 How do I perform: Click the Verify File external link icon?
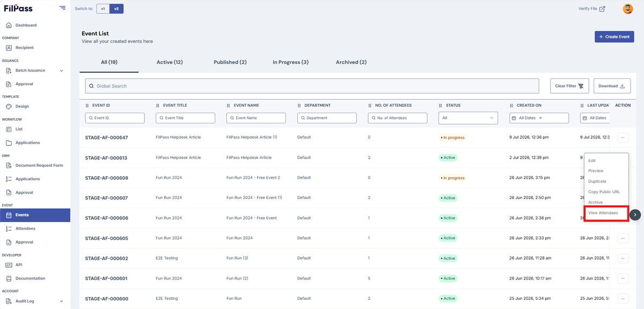pyautogui.click(x=602, y=9)
